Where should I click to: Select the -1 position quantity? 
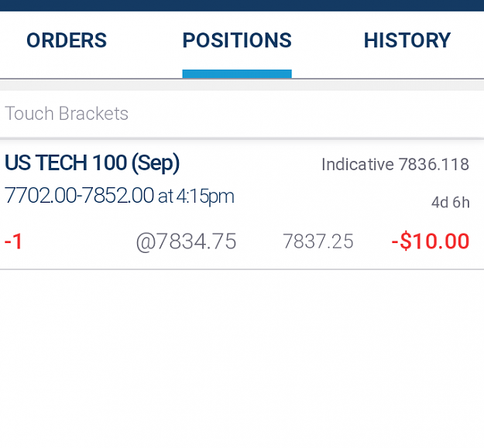pyautogui.click(x=14, y=241)
